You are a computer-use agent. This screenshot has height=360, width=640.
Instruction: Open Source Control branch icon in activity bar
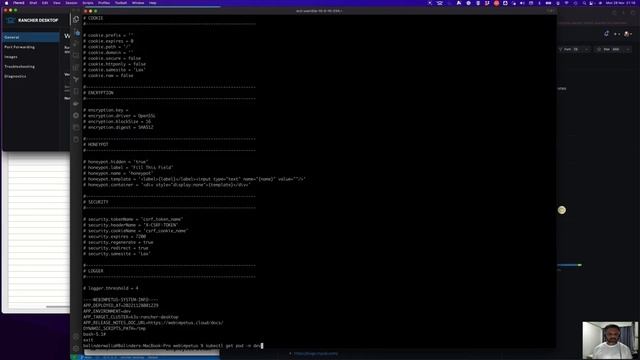76,79
